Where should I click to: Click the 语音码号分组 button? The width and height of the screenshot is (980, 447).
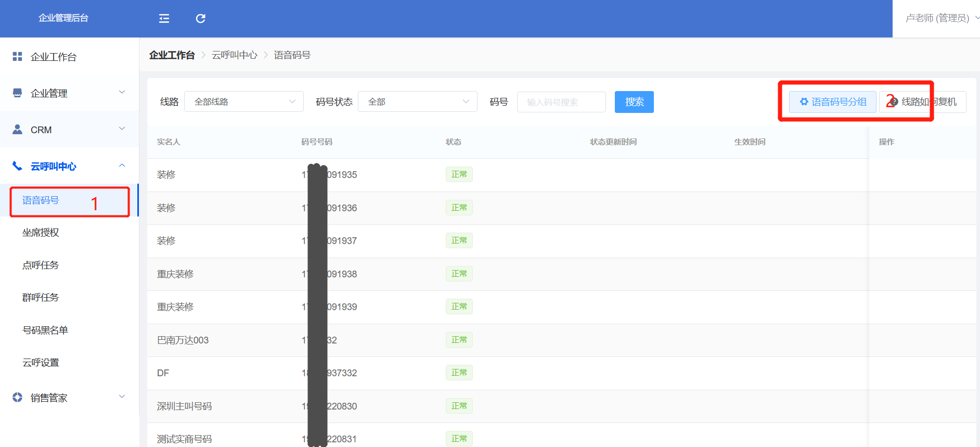832,102
